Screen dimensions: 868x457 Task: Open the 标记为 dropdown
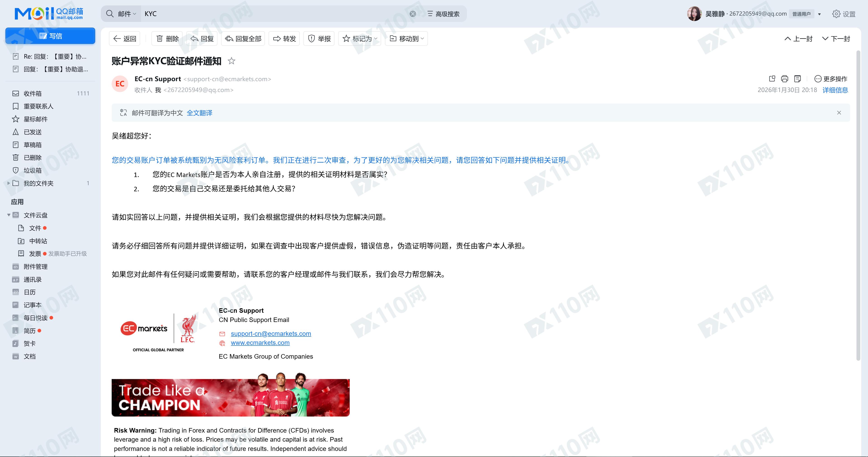tap(360, 38)
